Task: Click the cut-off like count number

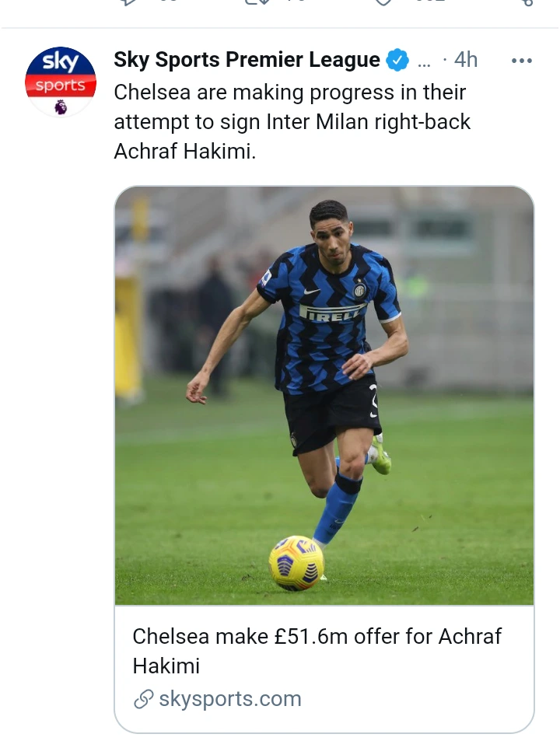Action: pyautogui.click(x=430, y=2)
